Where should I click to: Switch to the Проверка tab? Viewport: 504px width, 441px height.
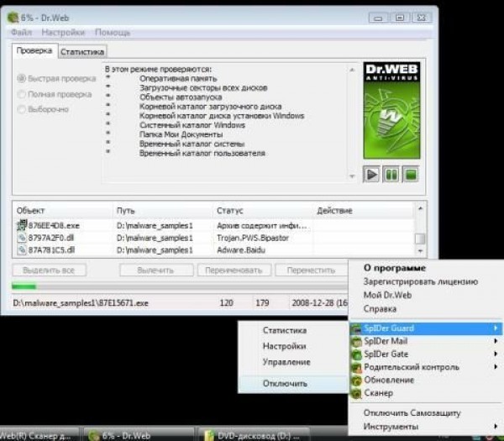pos(34,50)
